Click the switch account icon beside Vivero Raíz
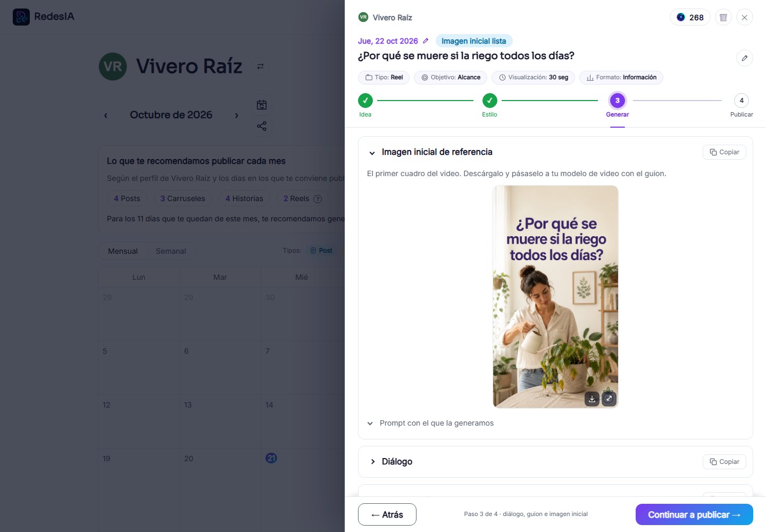Image resolution: width=766 pixels, height=532 pixels. [x=260, y=66]
